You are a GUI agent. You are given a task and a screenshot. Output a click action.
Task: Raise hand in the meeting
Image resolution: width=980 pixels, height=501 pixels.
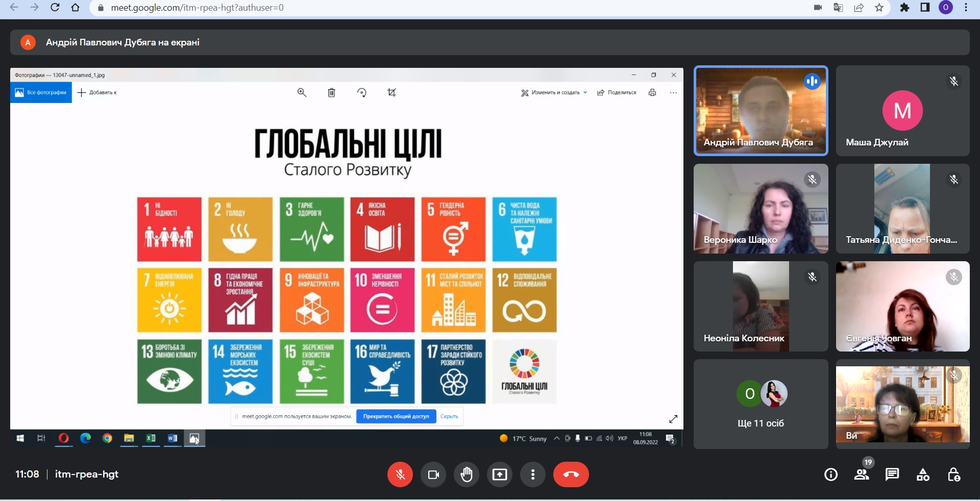pos(467,474)
